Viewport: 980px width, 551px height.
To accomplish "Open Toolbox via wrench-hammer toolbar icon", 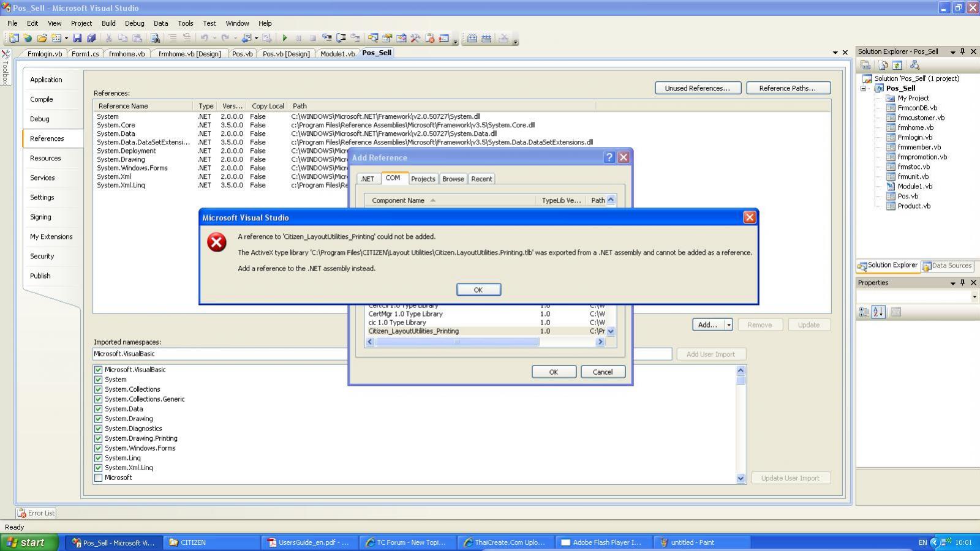I will (x=415, y=38).
